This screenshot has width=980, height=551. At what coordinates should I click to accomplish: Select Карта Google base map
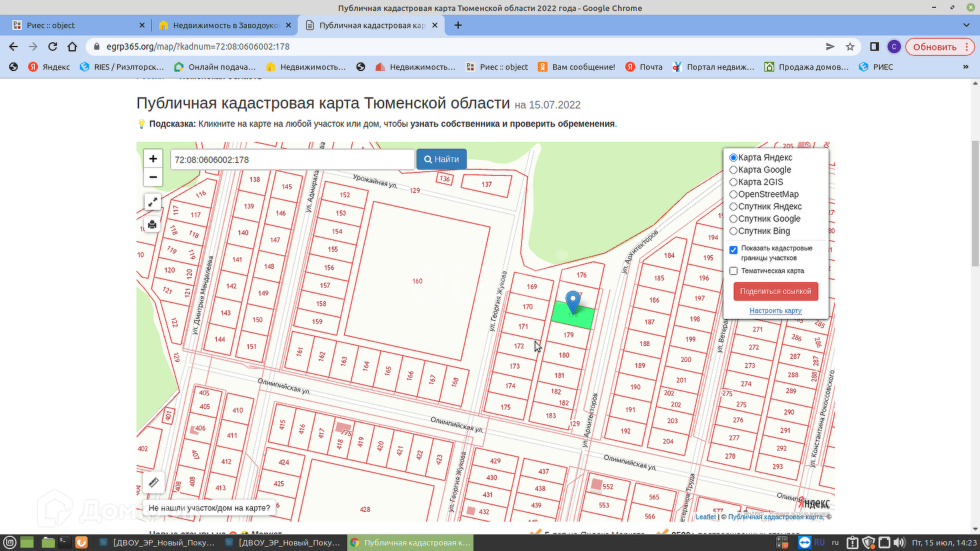point(733,170)
